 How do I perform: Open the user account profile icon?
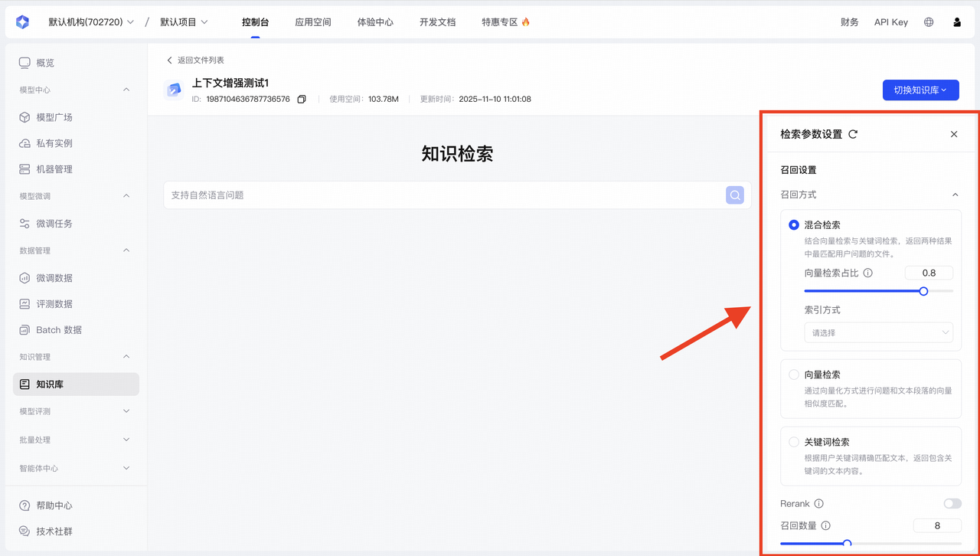[x=957, y=22]
